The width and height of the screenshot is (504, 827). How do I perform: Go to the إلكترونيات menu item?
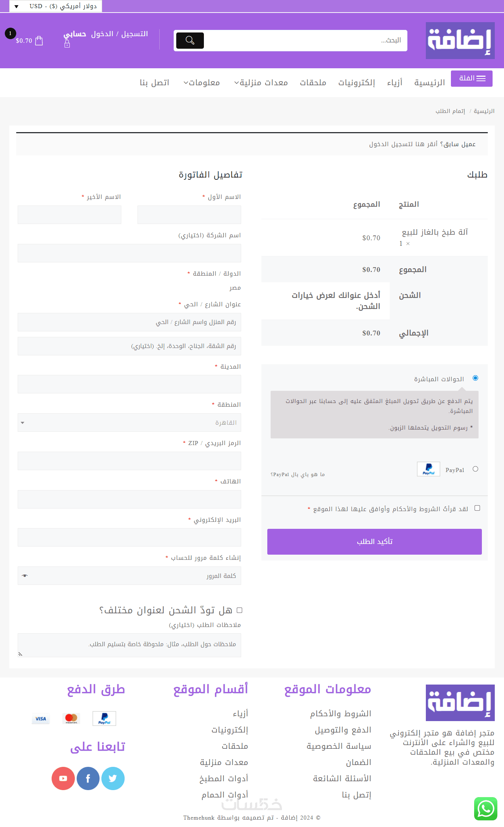357,83
